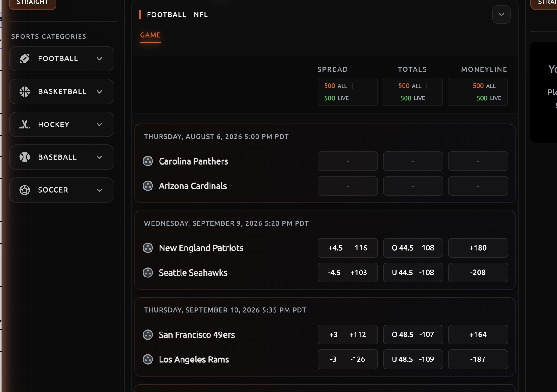
Task: Pick 49ers moneyline +164
Action: tap(478, 335)
